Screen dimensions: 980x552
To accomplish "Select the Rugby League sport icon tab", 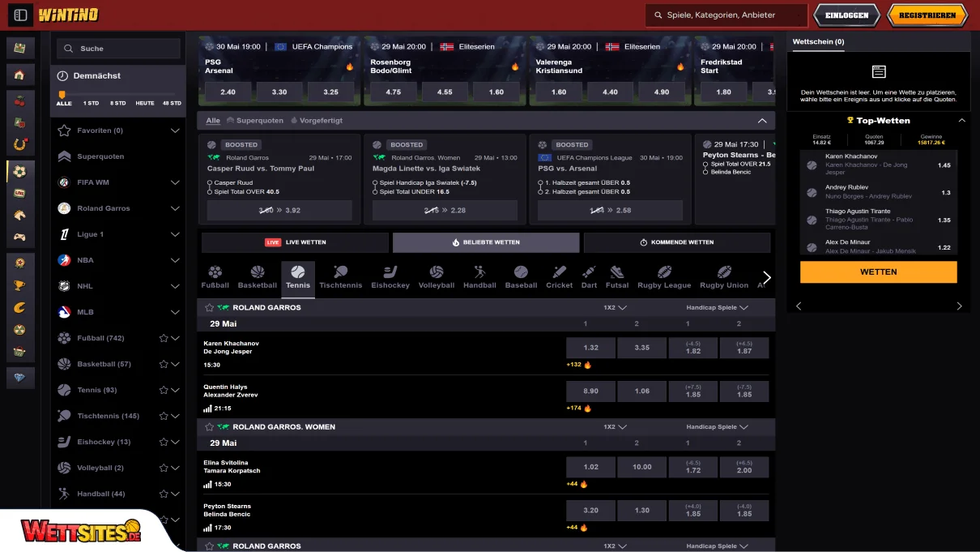I will coord(664,278).
